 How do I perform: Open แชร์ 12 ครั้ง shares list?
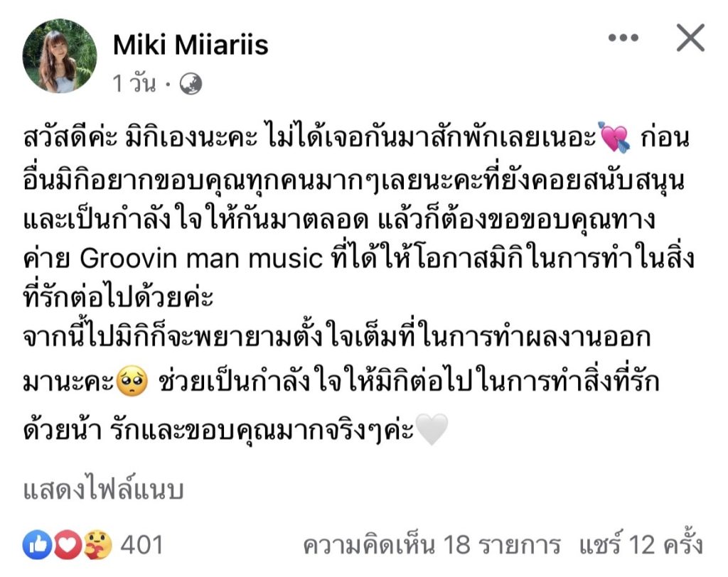[641, 544]
